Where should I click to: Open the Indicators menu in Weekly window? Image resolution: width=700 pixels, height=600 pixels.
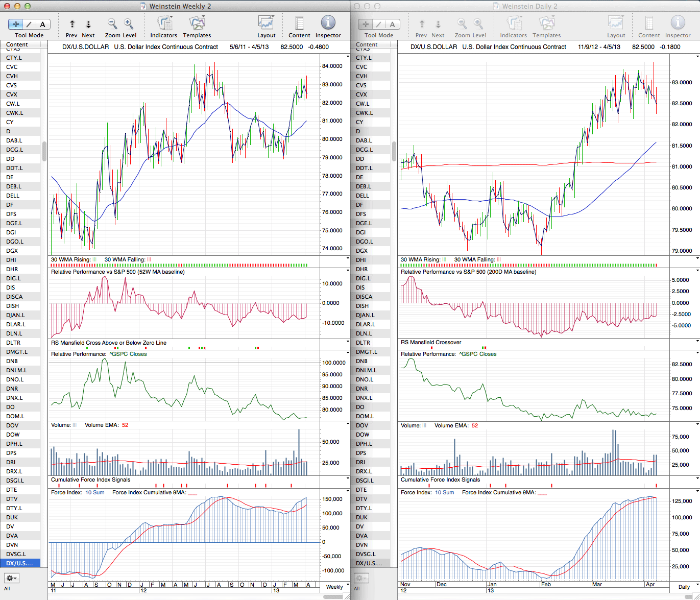(164, 23)
